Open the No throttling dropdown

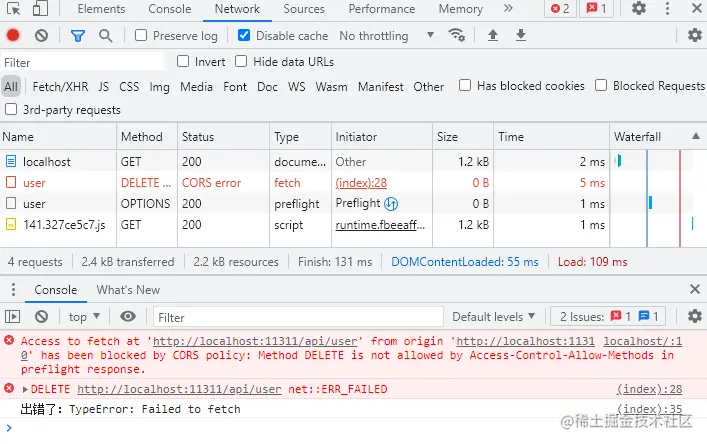coord(386,35)
